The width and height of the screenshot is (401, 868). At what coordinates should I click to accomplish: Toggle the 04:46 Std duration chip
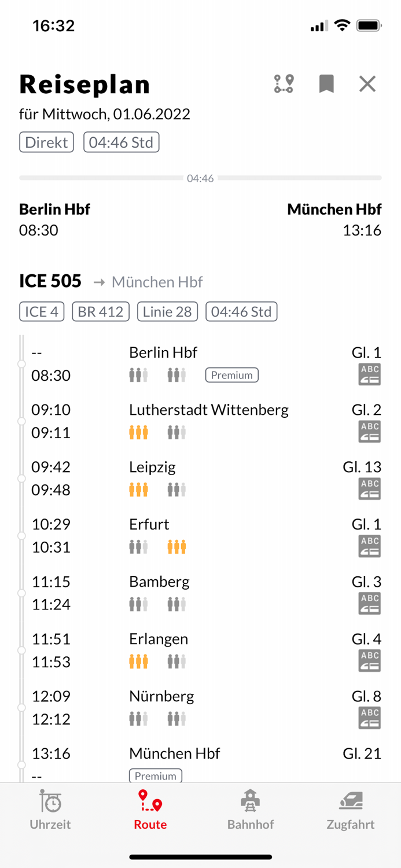click(121, 142)
